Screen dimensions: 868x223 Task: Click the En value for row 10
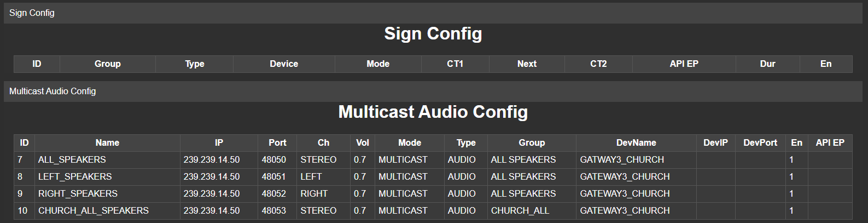(x=791, y=211)
